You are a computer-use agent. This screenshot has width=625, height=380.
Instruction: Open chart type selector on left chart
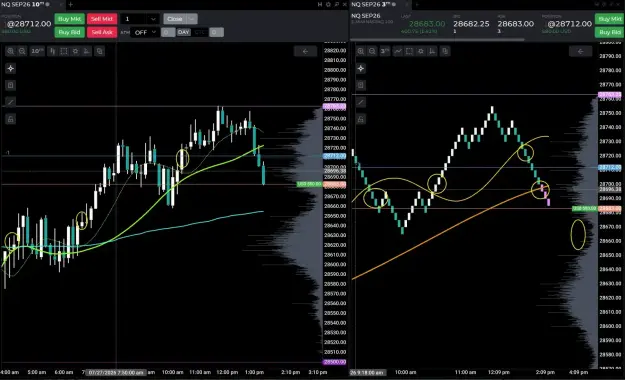point(52,51)
